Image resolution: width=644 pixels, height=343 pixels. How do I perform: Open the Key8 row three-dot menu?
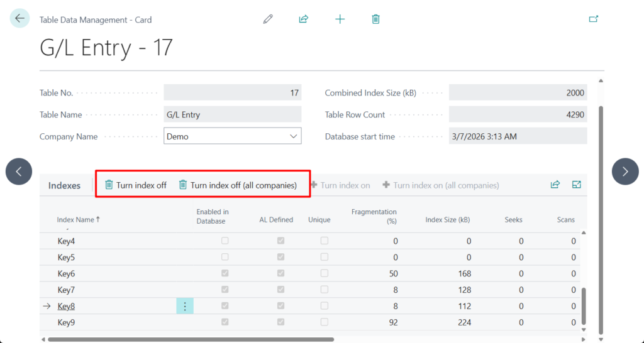click(185, 306)
